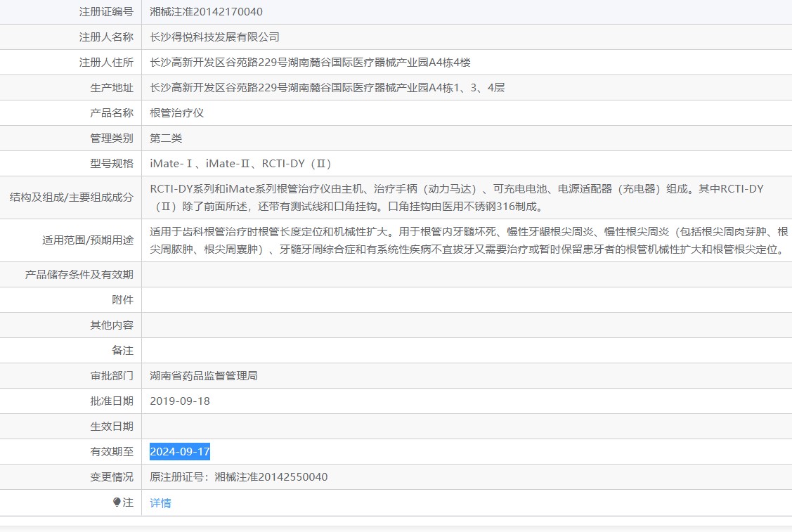
Task: Click the 备注 row label
Action: point(123,350)
